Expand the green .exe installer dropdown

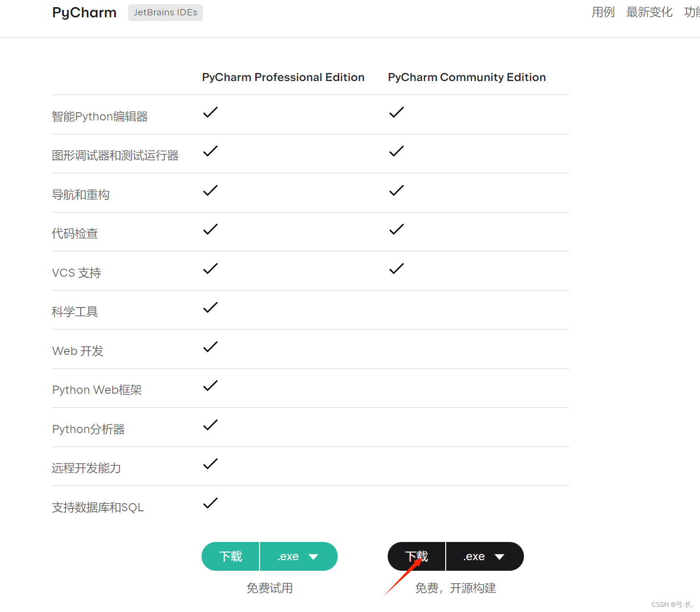[299, 556]
